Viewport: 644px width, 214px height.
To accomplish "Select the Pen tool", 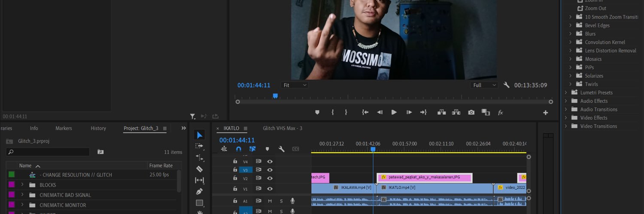I will coord(199,191).
